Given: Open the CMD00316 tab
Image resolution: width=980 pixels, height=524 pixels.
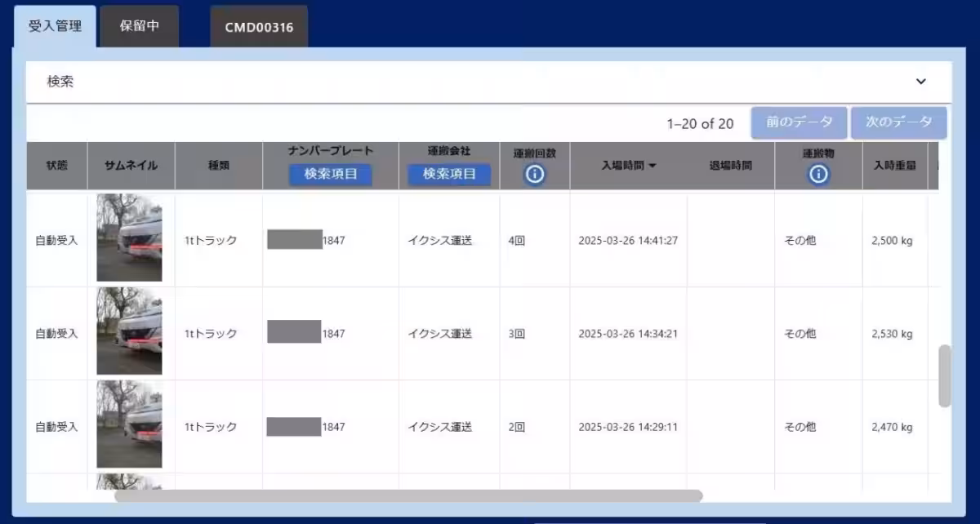Looking at the screenshot, I should [x=259, y=27].
